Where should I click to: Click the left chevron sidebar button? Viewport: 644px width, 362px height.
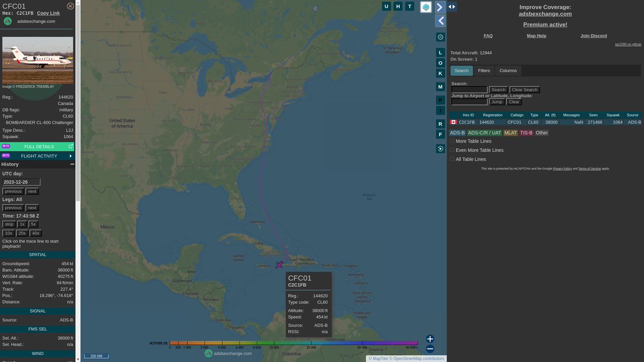coord(441,21)
